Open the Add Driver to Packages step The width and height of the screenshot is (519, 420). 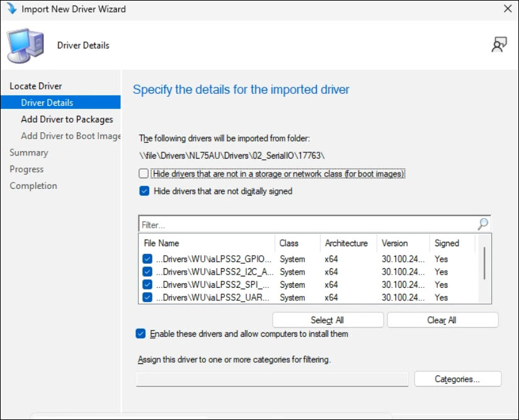coord(67,119)
